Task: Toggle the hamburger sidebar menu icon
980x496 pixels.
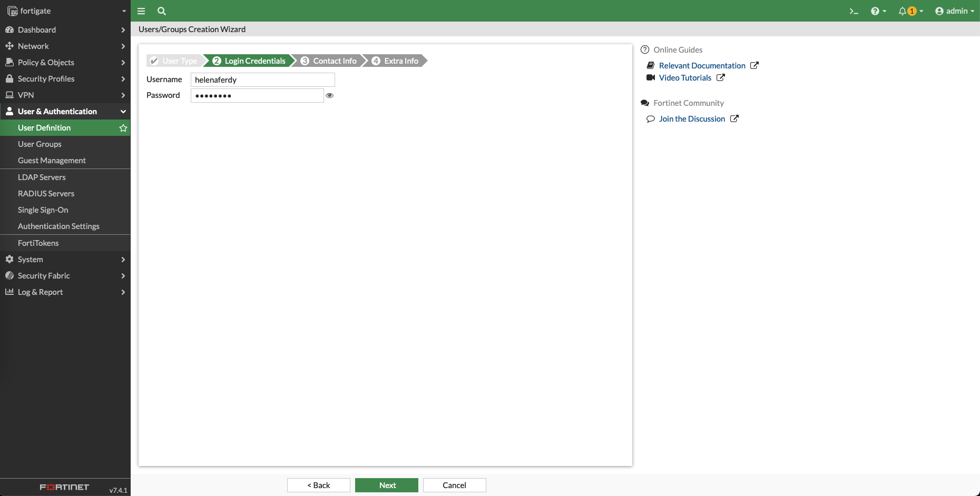Action: pyautogui.click(x=141, y=11)
